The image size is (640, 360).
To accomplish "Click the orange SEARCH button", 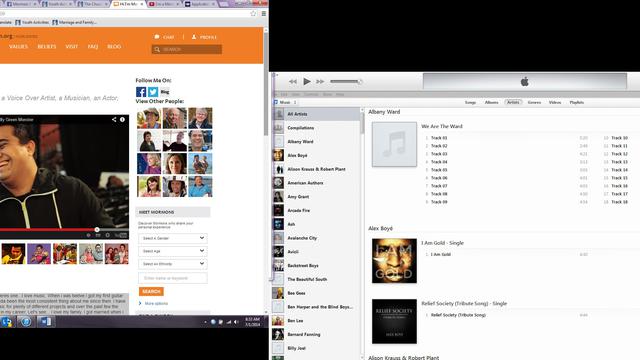I will (151, 291).
